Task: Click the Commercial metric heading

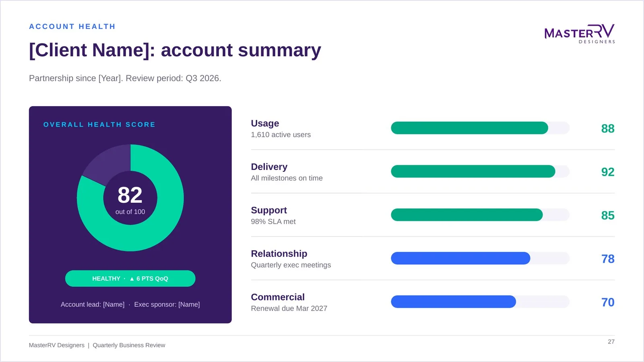Action: 278,297
